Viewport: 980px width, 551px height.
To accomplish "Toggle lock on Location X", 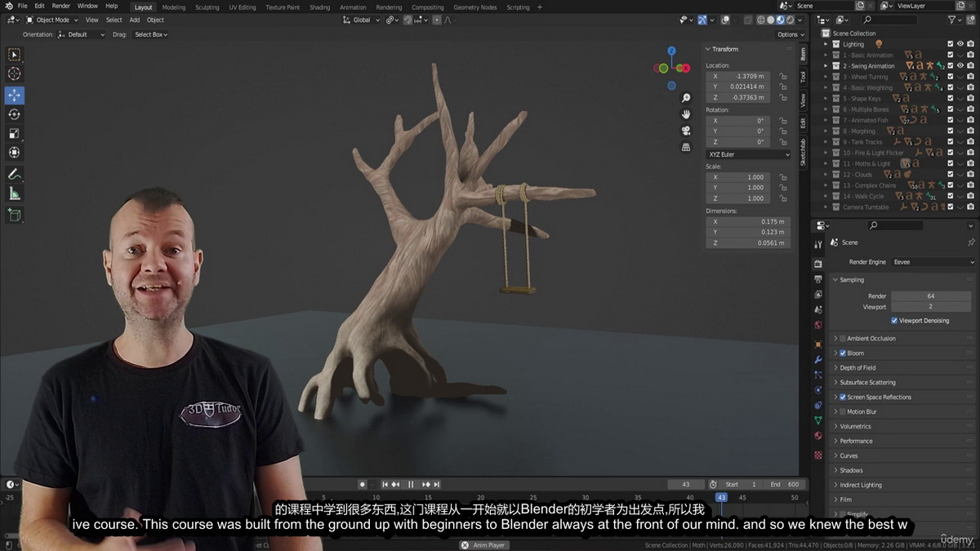I will click(x=782, y=76).
